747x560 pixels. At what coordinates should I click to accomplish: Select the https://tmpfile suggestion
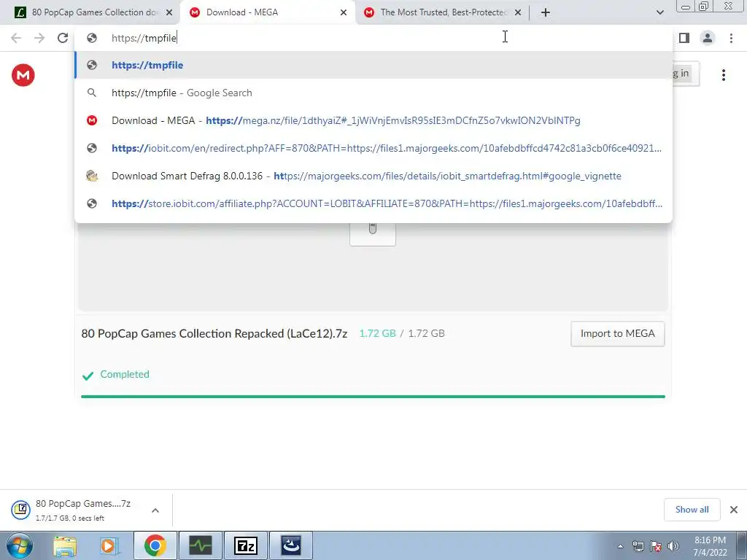point(373,65)
